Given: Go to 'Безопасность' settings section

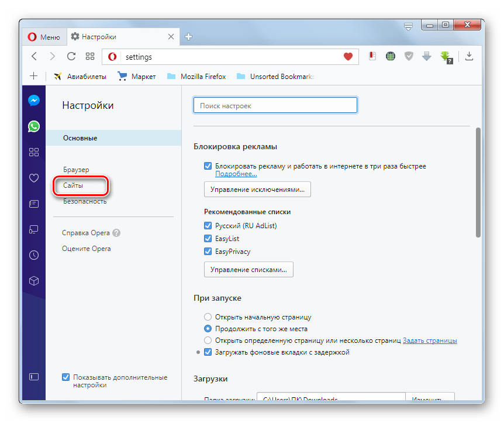Looking at the screenshot, I should [x=85, y=201].
